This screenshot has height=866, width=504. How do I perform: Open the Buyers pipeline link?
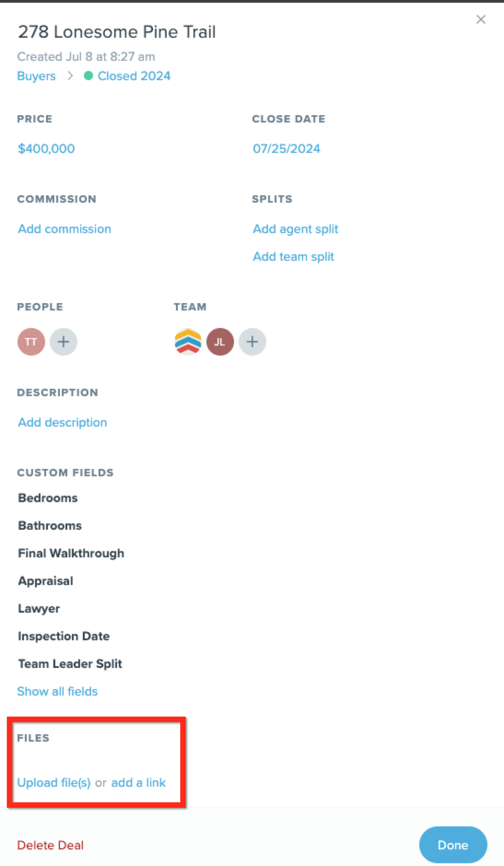[x=36, y=76]
